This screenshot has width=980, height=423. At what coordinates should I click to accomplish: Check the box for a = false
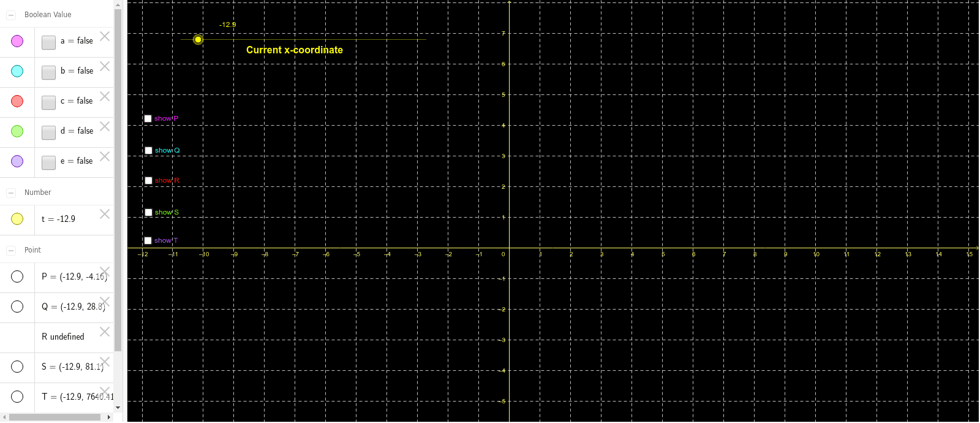[x=49, y=42]
